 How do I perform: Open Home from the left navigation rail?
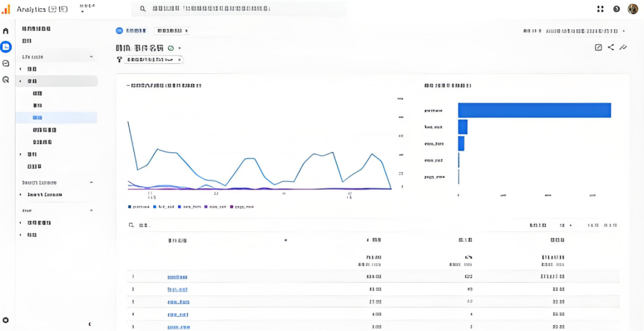tap(6, 31)
